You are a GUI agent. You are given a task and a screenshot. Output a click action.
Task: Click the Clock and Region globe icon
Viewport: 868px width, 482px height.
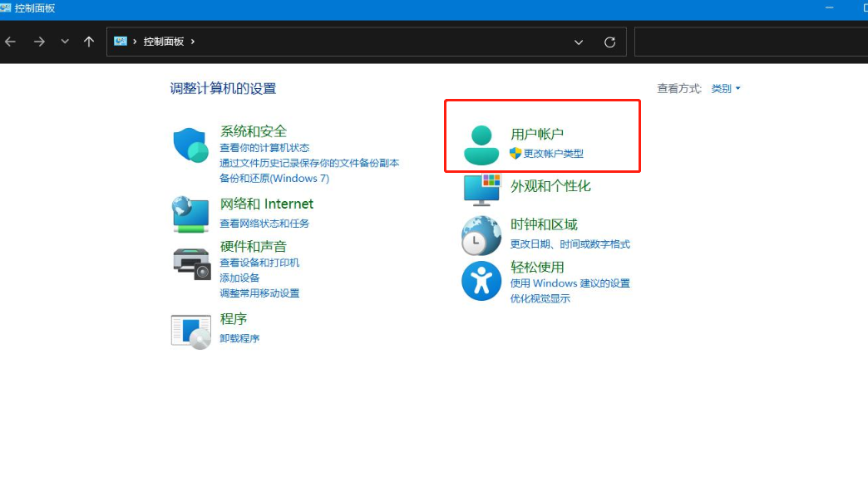tap(481, 236)
